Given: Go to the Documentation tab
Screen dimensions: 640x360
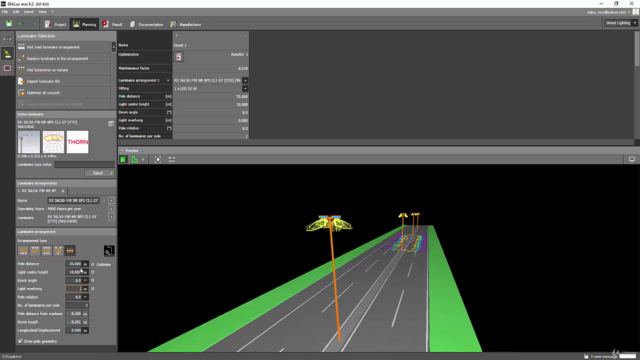Looking at the screenshot, I should click(x=147, y=24).
